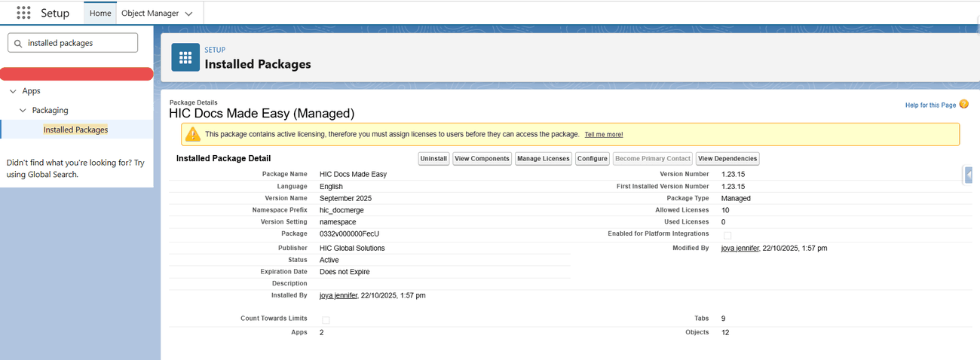Open joya jennifer link in Modified By
Viewport: 980px width, 360px height.
tap(740, 248)
